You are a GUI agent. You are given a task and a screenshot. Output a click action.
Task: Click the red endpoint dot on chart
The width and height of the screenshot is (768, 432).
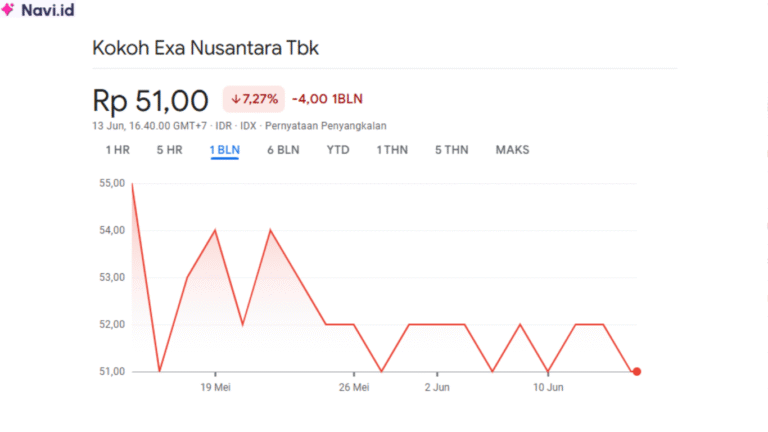point(637,372)
